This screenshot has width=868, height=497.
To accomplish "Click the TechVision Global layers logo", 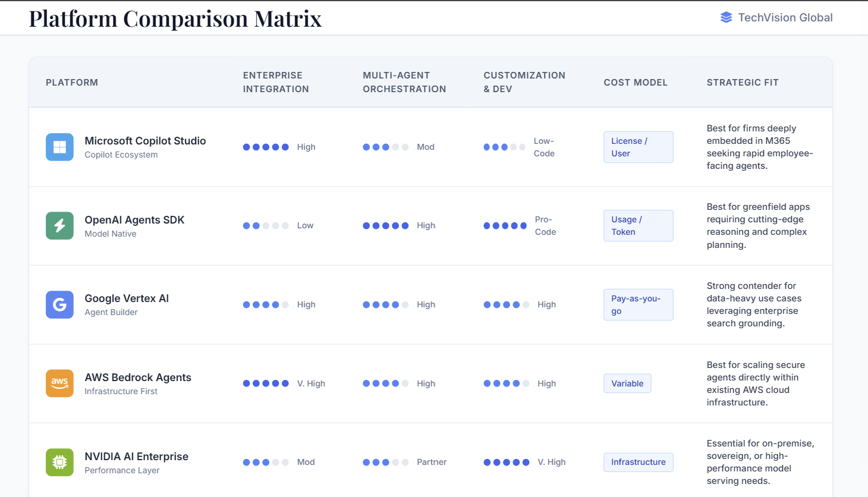I will (726, 18).
